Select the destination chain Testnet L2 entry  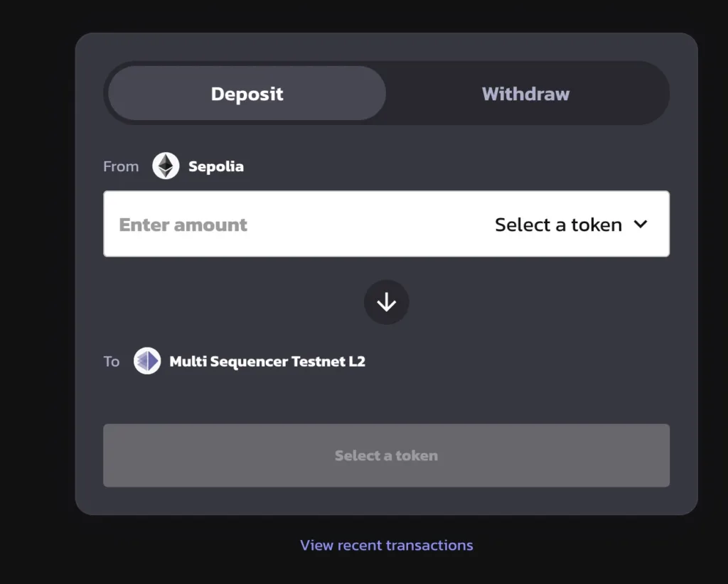(x=250, y=361)
